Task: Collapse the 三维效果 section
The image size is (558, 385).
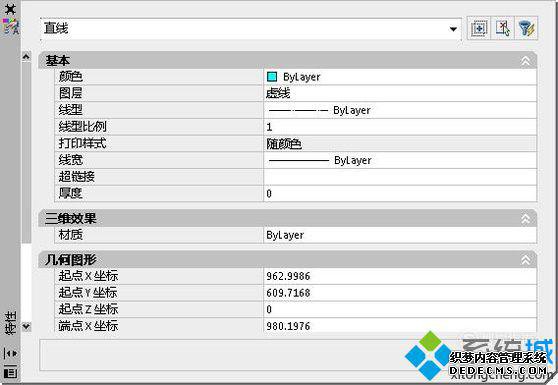Action: click(x=526, y=219)
